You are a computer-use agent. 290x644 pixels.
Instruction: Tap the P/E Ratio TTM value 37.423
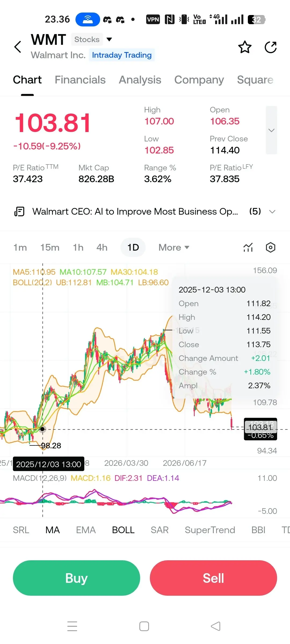coord(28,179)
